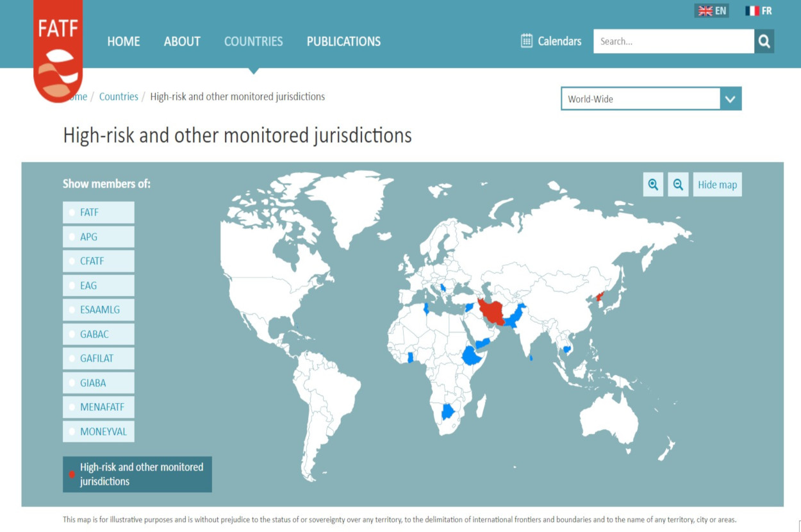Select the MONEYVAL members radio option

click(72, 432)
